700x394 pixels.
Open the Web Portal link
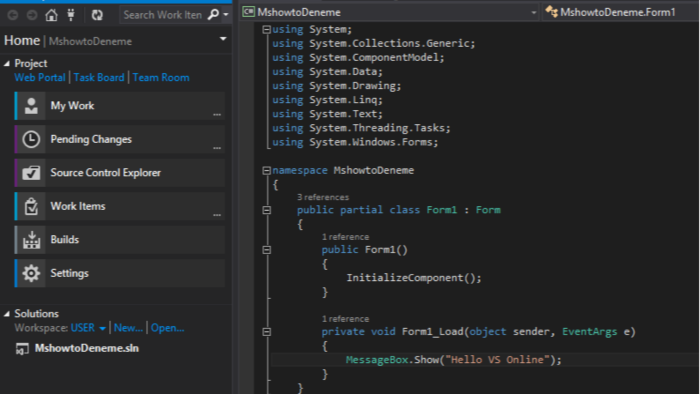tap(40, 78)
